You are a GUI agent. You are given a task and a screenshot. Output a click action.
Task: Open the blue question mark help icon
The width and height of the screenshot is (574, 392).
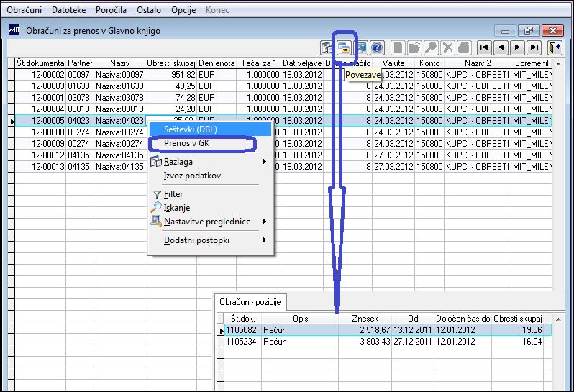pos(377,47)
